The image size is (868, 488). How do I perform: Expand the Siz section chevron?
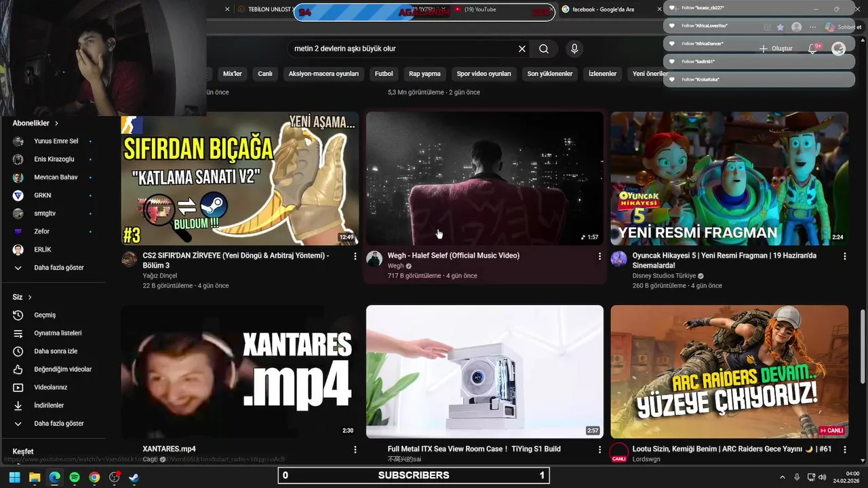pos(30,298)
